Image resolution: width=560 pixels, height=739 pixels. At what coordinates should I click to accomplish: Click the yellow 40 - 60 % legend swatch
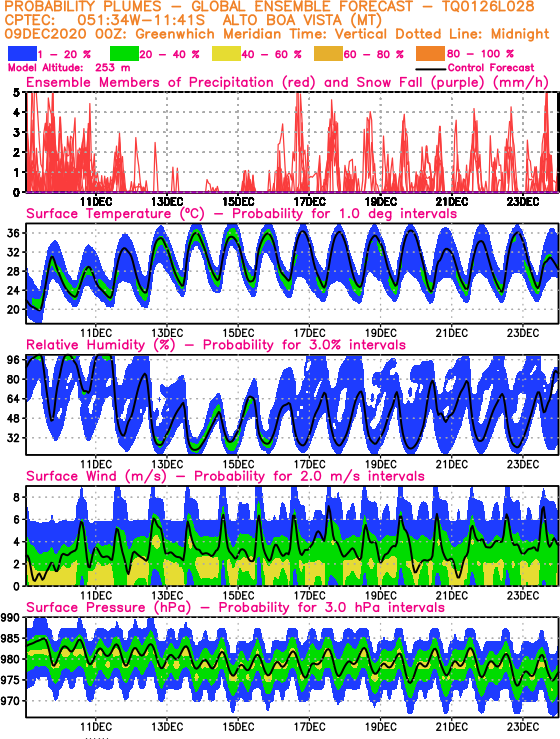pyautogui.click(x=226, y=54)
